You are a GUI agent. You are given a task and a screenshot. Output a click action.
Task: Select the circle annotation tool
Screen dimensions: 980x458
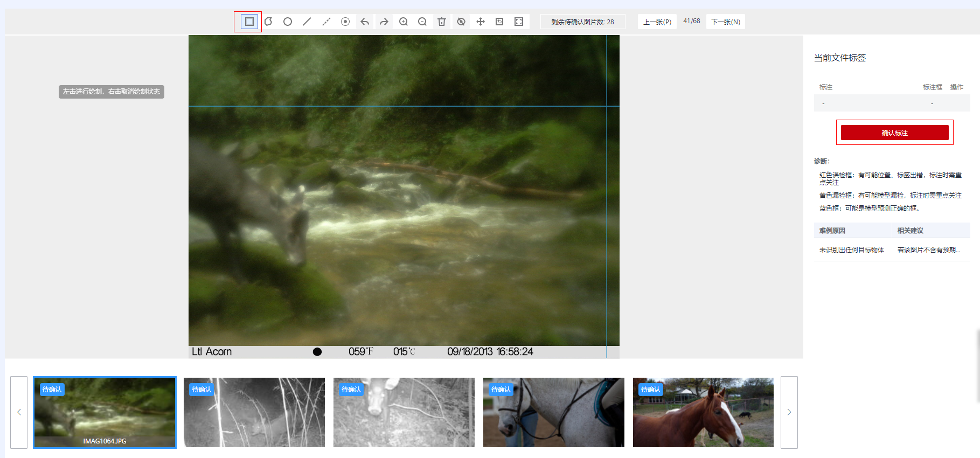pyautogui.click(x=288, y=22)
